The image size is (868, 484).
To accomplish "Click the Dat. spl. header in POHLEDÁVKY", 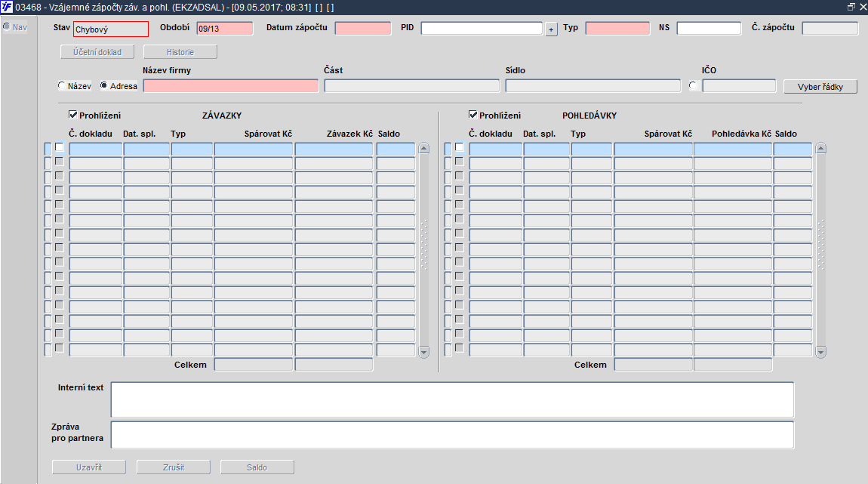I will pos(539,134).
